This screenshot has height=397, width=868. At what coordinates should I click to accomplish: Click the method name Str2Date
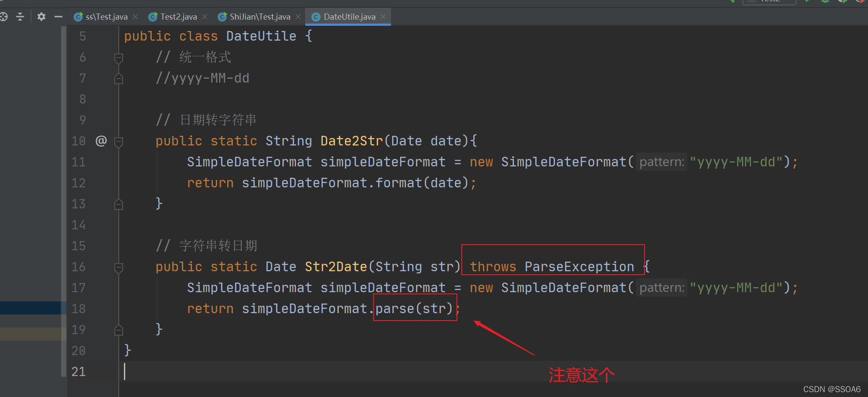point(336,266)
